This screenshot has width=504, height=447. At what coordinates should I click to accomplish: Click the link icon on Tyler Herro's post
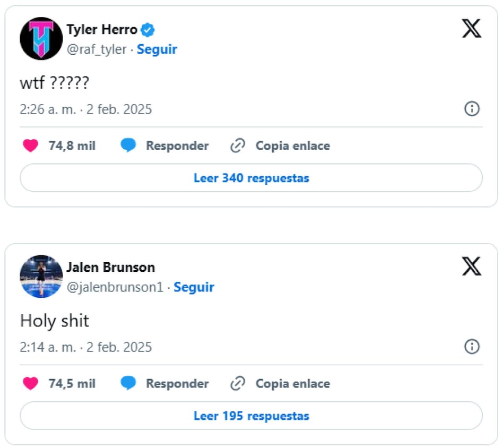tap(237, 145)
